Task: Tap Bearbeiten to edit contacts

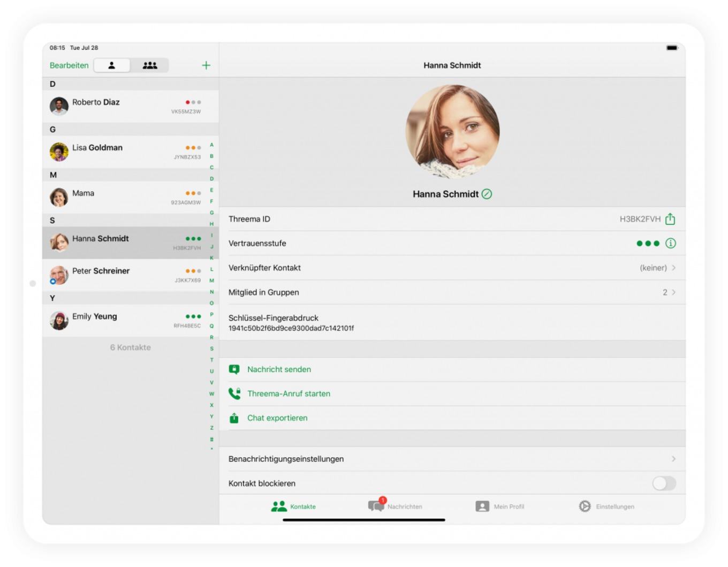Action: 69,65
